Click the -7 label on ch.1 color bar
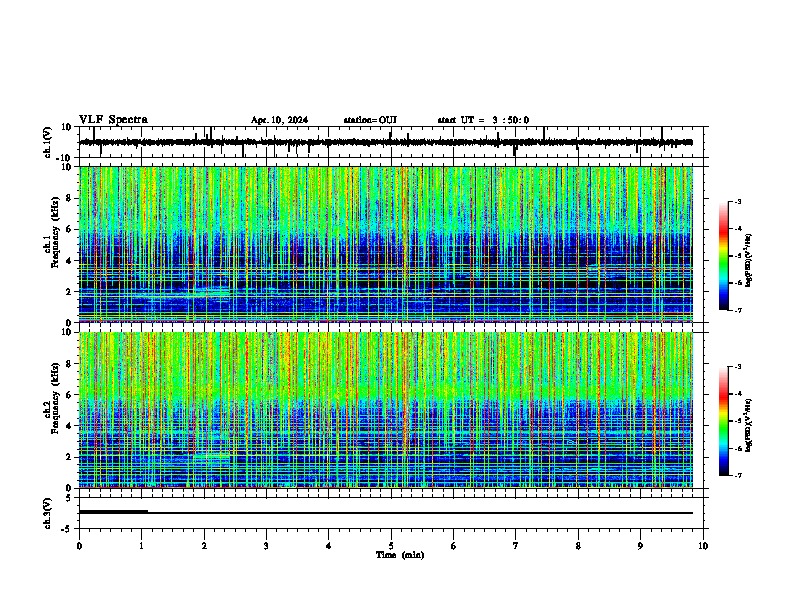This screenshot has height=612, width=792. point(738,310)
